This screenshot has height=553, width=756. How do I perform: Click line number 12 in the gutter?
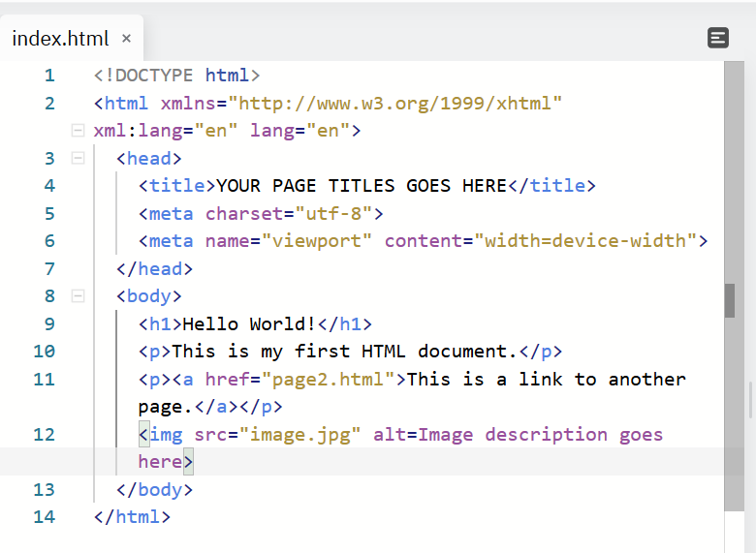45,435
